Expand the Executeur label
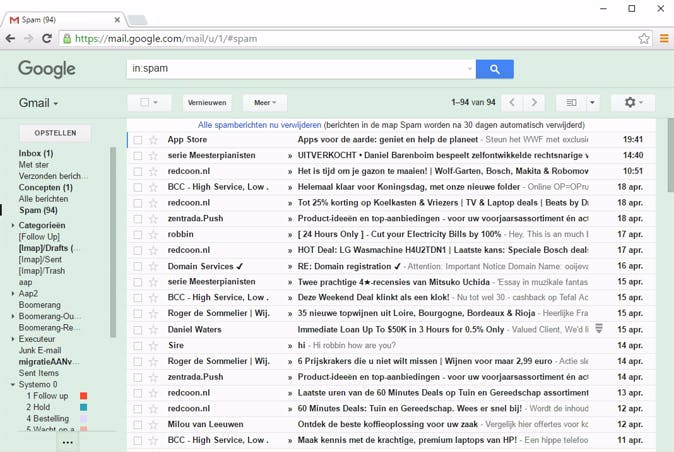The height and width of the screenshot is (452, 674). pos(12,339)
